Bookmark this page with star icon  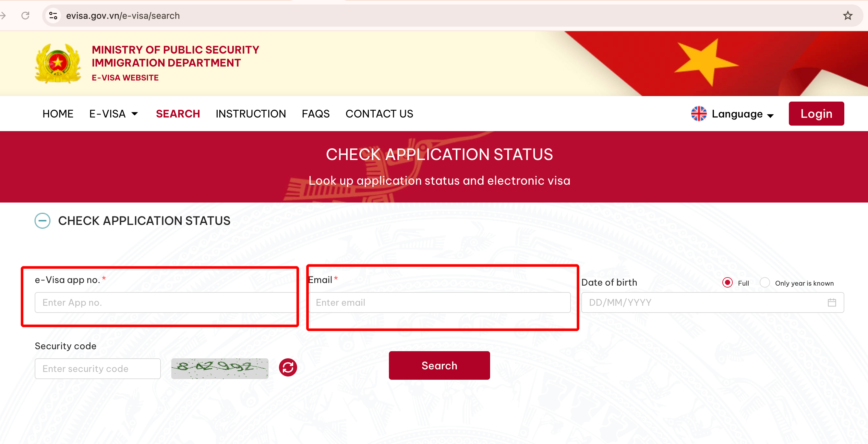point(848,16)
